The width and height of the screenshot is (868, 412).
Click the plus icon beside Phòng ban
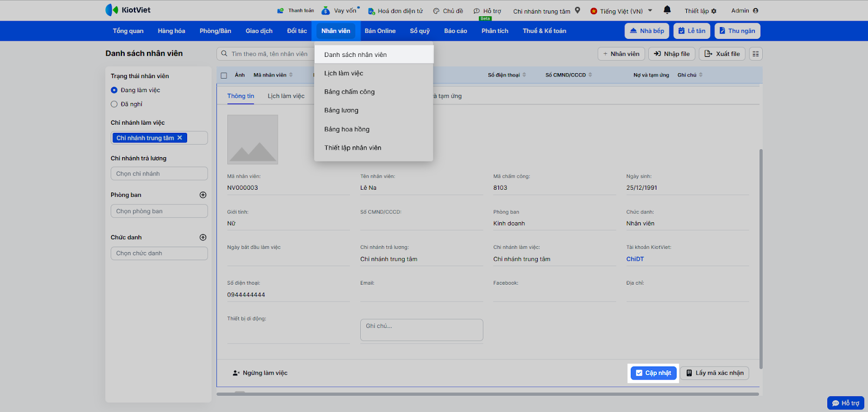point(203,195)
